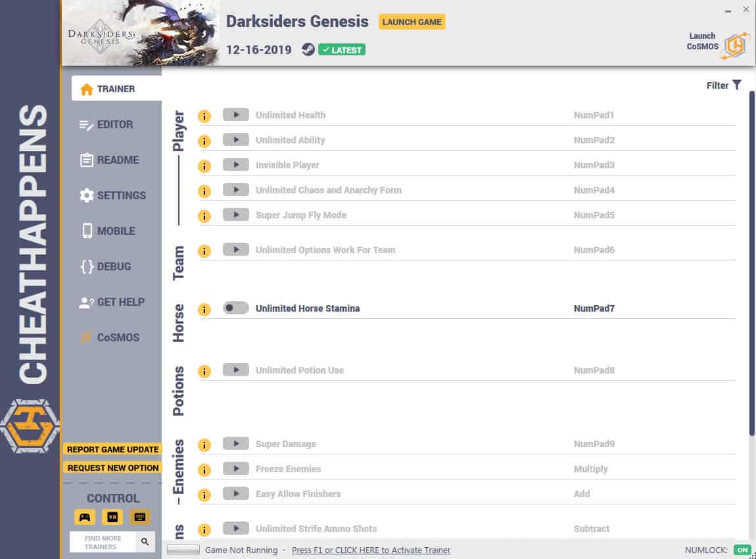
Task: Activate Invisible Player option
Action: (x=236, y=165)
